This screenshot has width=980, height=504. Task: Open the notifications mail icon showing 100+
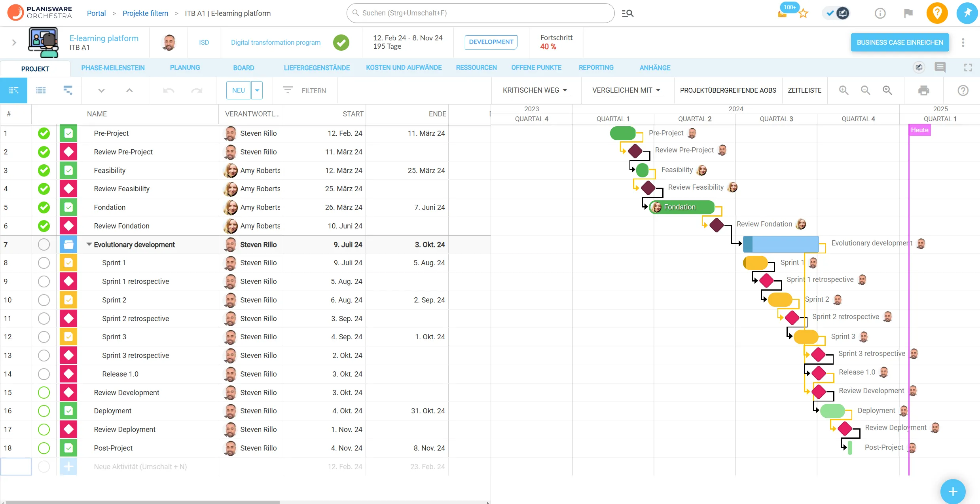(x=782, y=13)
